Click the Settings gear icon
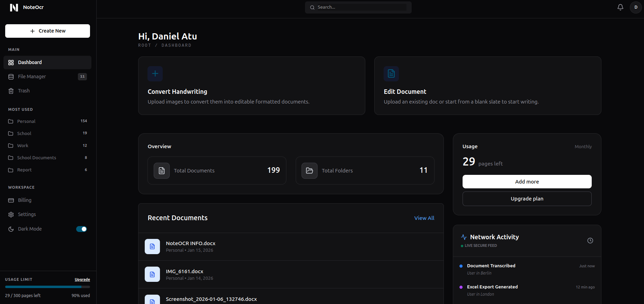The image size is (644, 304). (x=11, y=215)
